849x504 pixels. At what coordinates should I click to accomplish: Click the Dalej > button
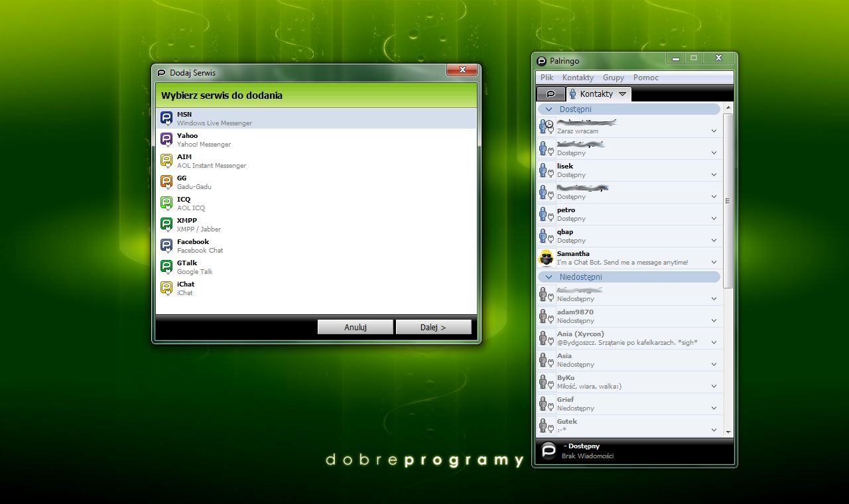point(433,327)
